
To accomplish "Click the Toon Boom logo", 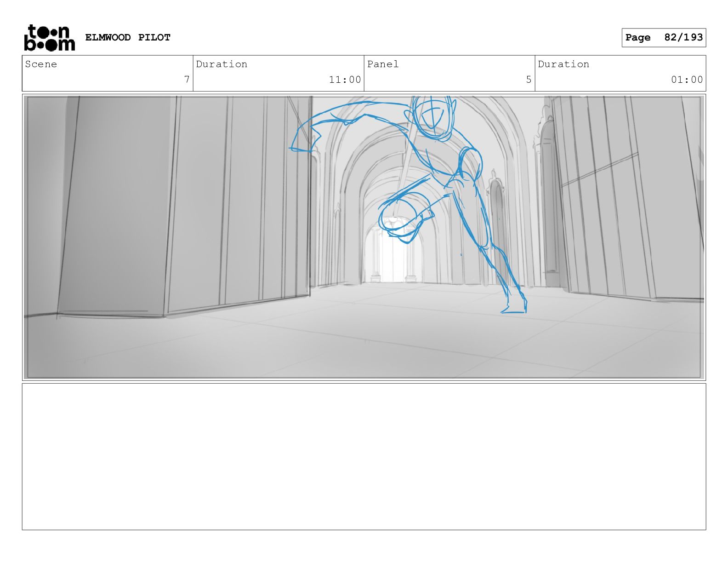I will point(49,37).
